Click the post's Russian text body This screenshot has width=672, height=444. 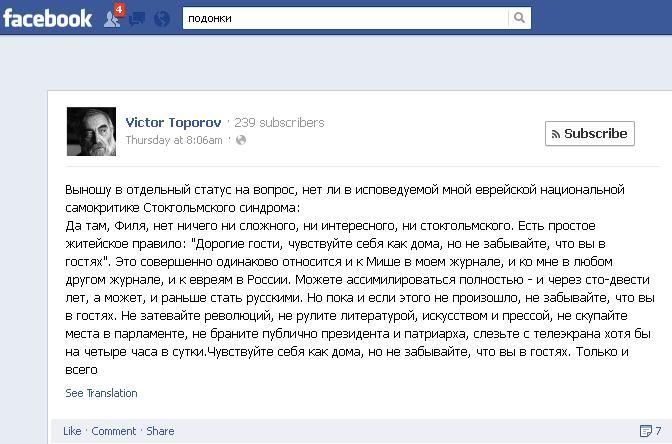(x=359, y=279)
